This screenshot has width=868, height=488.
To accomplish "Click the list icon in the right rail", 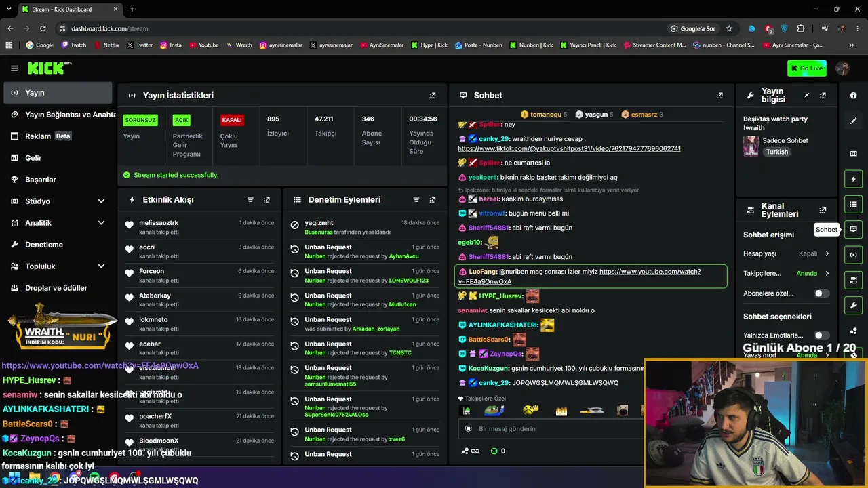I will tap(854, 204).
